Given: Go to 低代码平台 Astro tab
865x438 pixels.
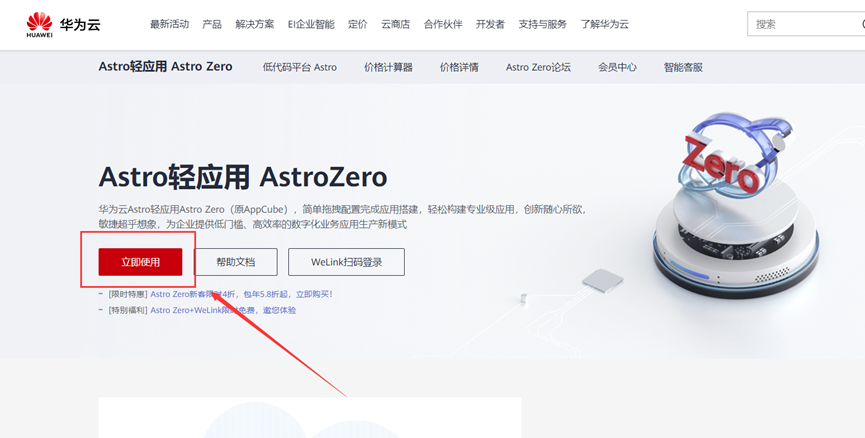Looking at the screenshot, I should (x=300, y=67).
